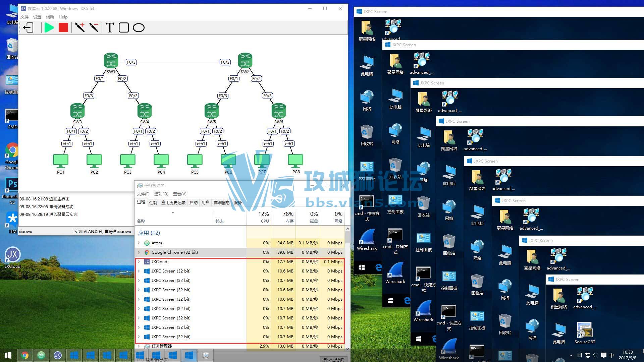Select the 应用 (12) group heading
Viewport: 644px width, 362px height.
point(149,233)
